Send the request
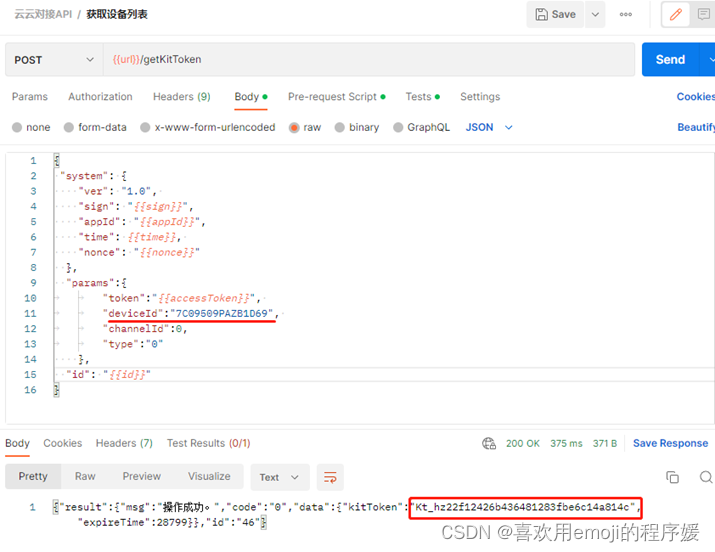 pyautogui.click(x=670, y=60)
